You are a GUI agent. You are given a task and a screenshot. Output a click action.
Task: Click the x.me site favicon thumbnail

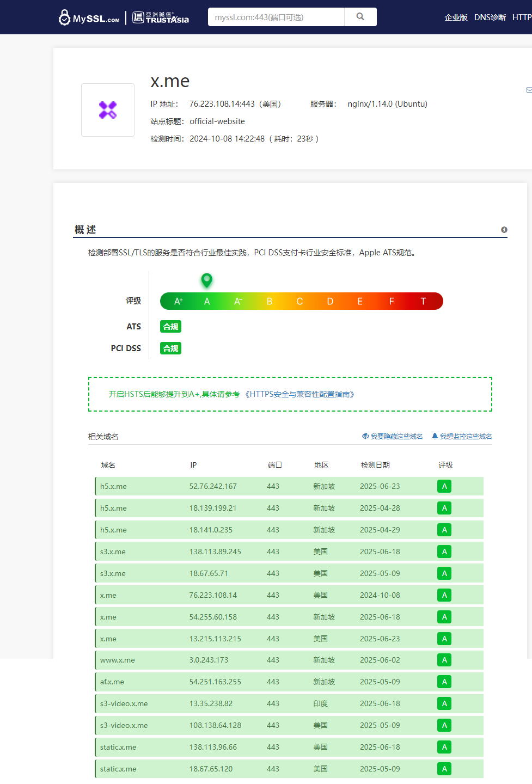pyautogui.click(x=108, y=110)
